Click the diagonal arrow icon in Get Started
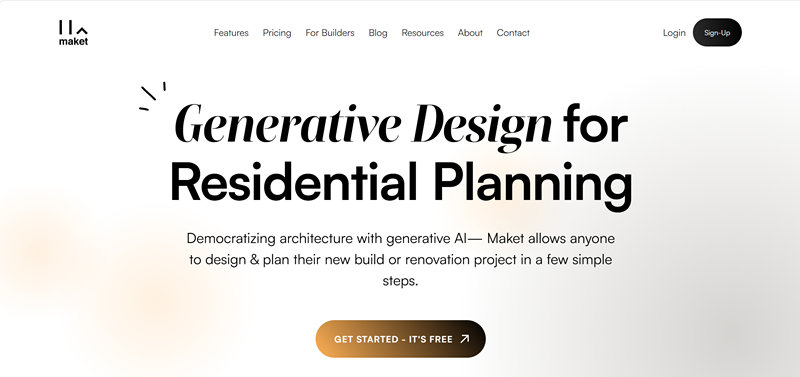800x377 pixels. pyautogui.click(x=464, y=339)
